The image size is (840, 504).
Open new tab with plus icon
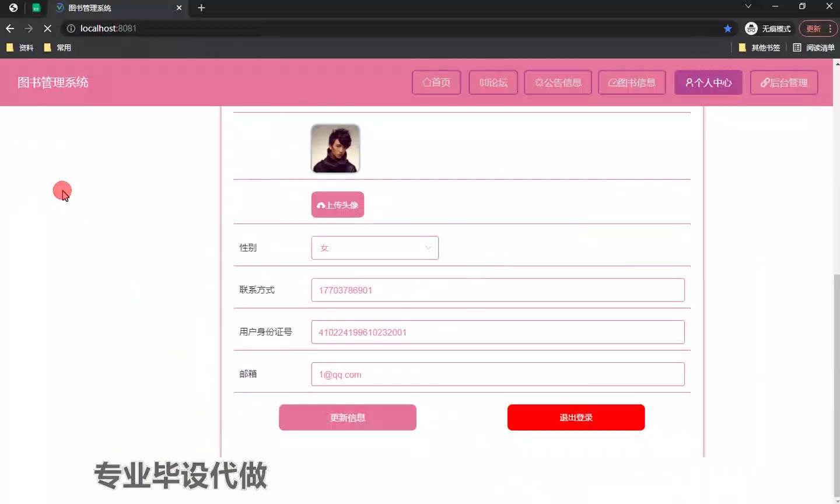click(201, 8)
